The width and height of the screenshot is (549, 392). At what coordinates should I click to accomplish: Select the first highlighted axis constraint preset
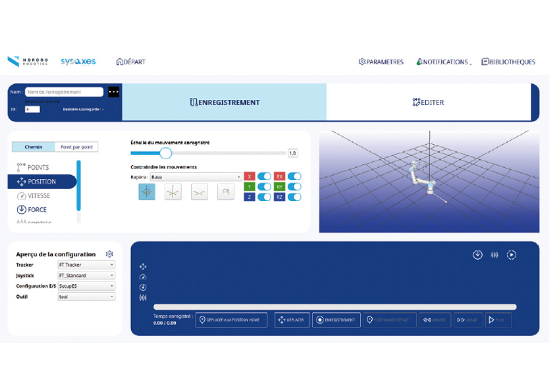[x=147, y=192]
